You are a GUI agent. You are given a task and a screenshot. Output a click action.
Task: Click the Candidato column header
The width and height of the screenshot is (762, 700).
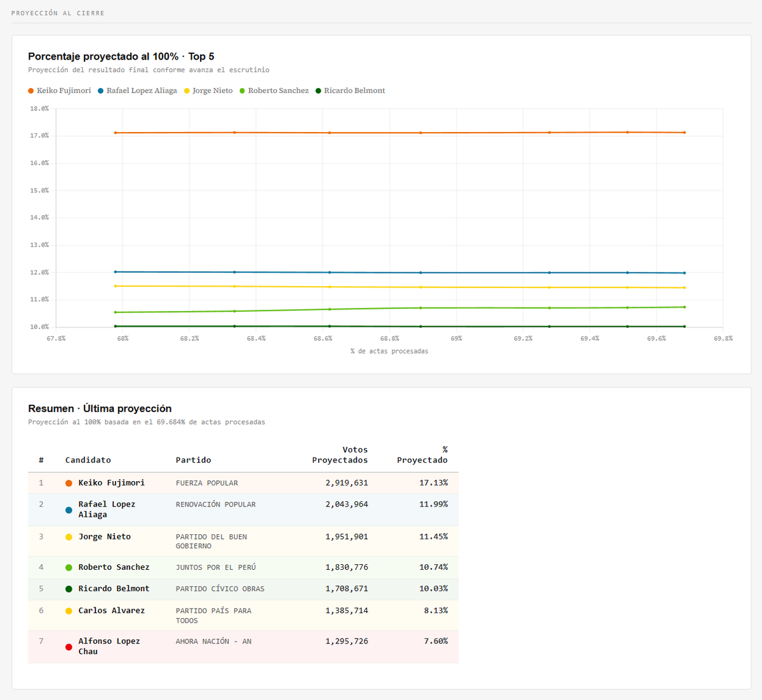click(88, 460)
